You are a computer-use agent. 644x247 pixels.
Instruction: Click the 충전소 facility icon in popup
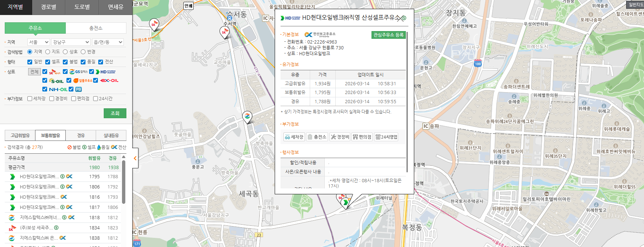317,137
